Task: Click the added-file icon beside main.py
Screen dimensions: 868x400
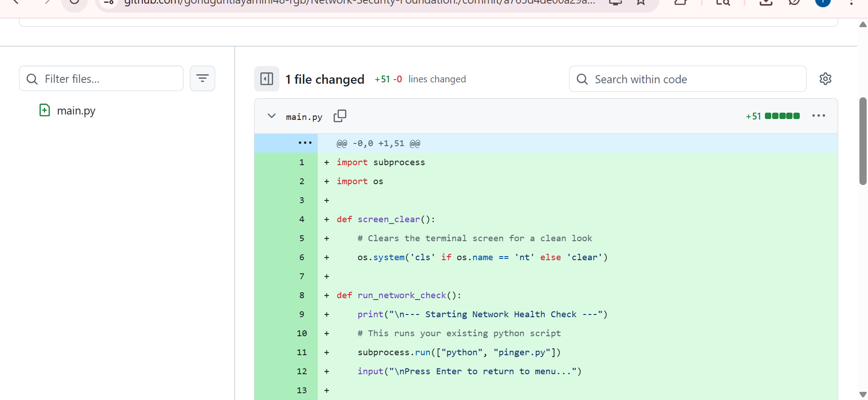Action: (x=45, y=110)
